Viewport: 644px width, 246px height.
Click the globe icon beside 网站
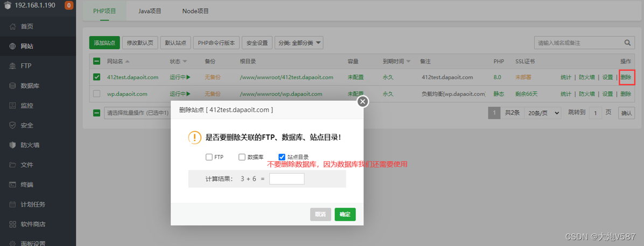[12, 46]
